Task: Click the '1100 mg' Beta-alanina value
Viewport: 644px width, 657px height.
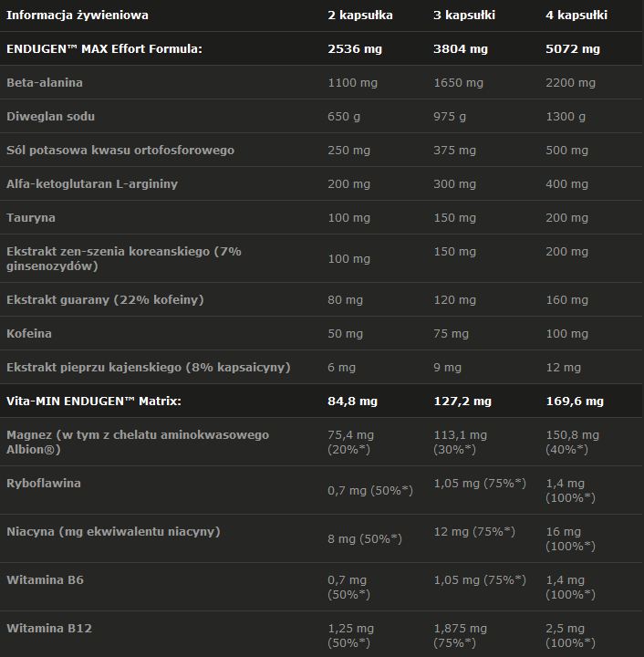Action: tap(353, 82)
